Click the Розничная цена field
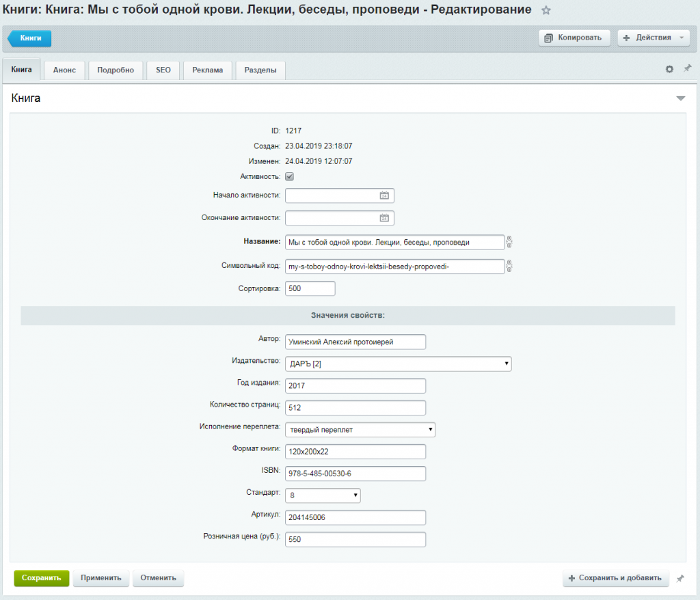 coord(355,539)
